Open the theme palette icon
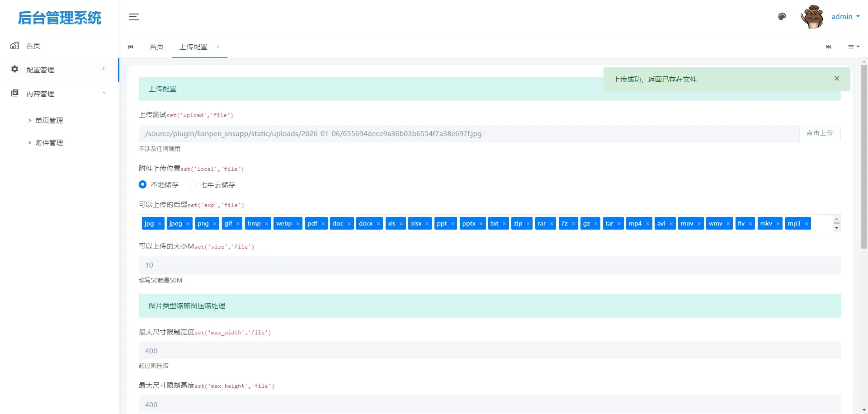The image size is (868, 414). 782,17
